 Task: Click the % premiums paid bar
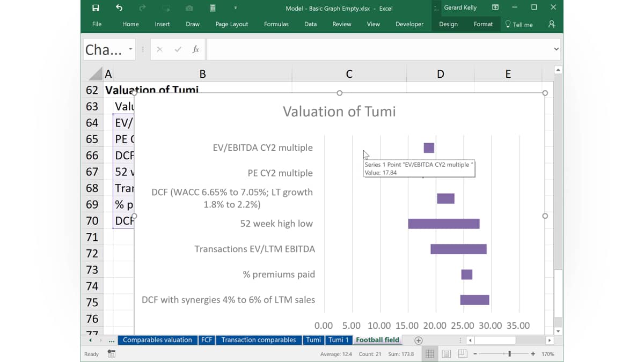click(x=467, y=274)
